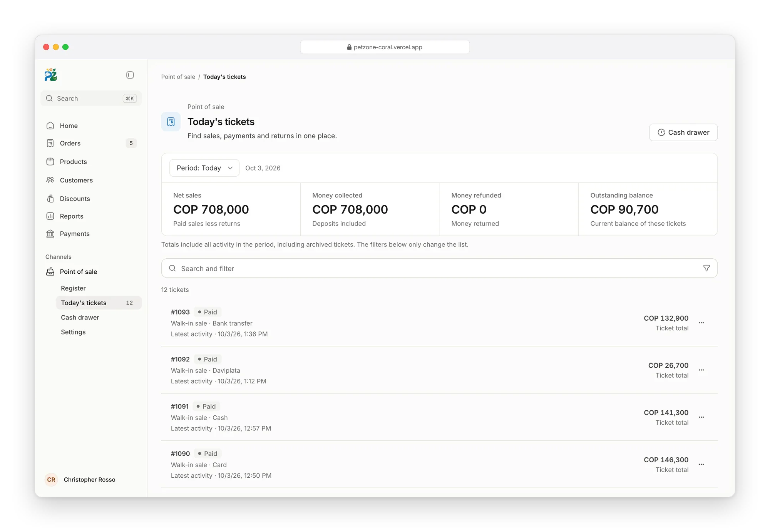Click the Payments bank icon

tap(50, 234)
